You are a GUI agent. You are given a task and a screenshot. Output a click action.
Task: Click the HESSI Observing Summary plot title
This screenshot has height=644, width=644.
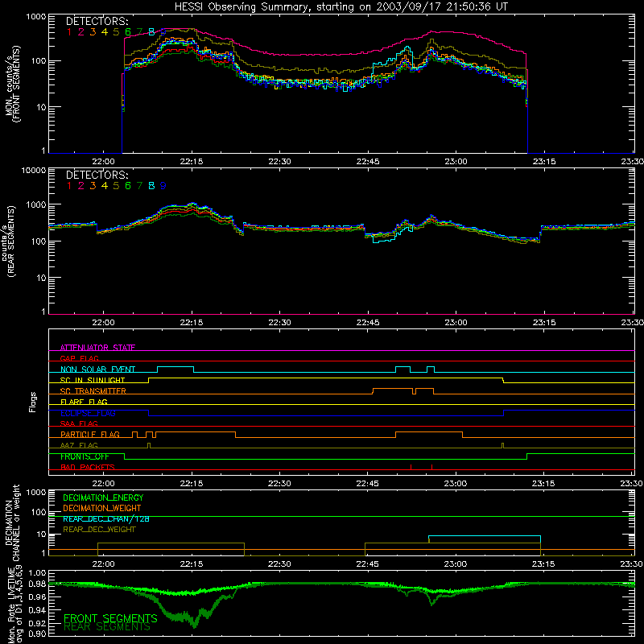pyautogui.click(x=341, y=6)
